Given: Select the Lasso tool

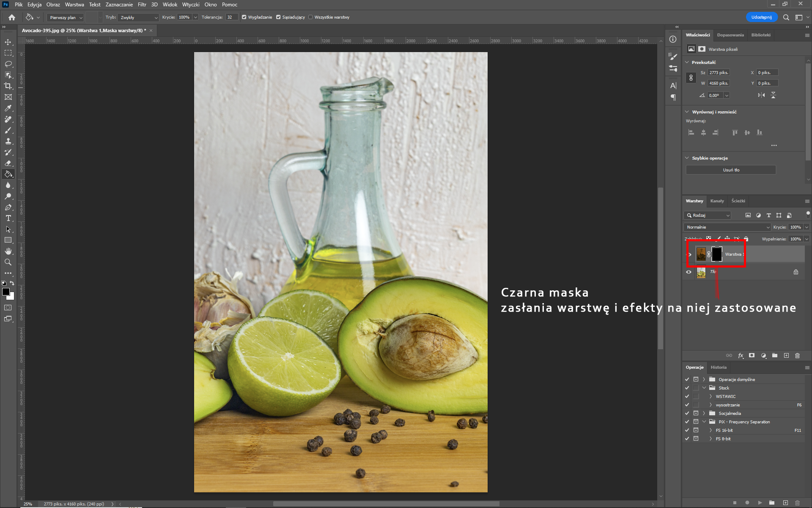Looking at the screenshot, I should [8, 64].
